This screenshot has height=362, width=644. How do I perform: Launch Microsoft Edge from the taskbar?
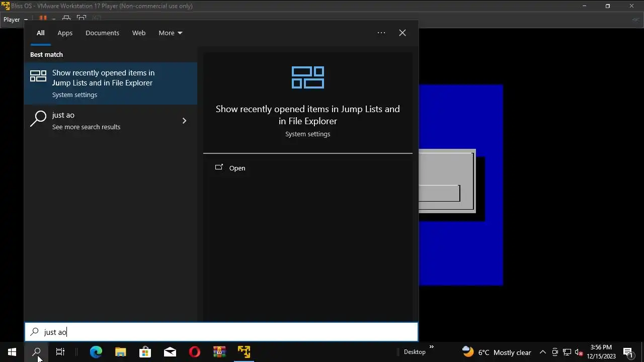click(x=96, y=352)
